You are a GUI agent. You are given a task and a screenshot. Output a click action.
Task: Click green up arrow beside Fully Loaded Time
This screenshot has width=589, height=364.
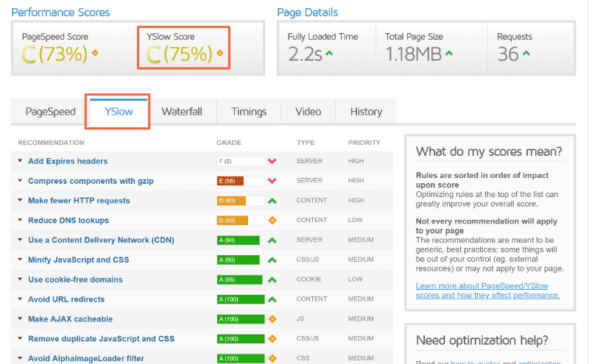pos(329,53)
